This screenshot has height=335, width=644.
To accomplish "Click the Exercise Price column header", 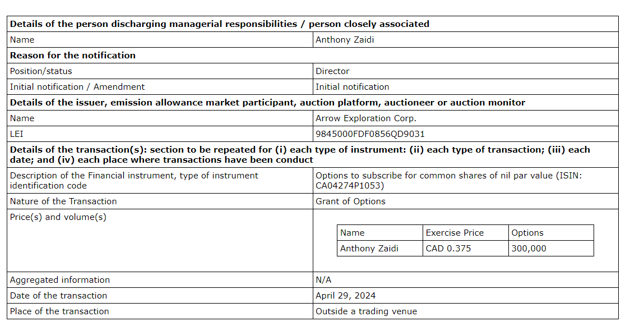I will 455,233.
